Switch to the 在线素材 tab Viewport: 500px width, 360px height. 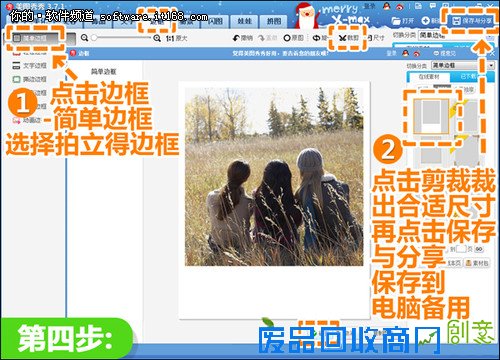(429, 77)
